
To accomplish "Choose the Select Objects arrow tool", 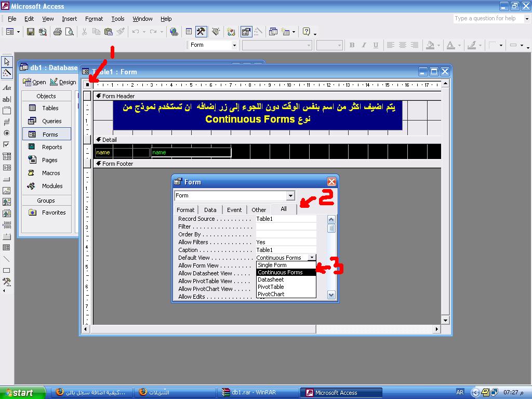I will point(7,62).
